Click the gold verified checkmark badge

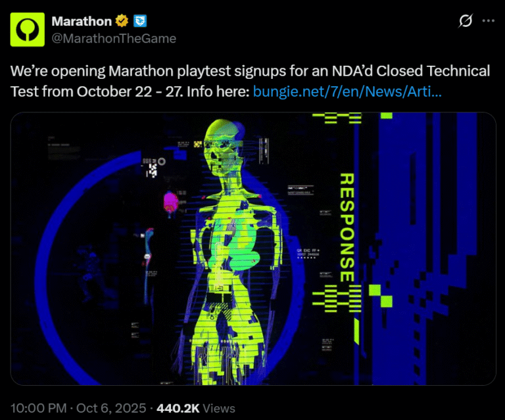[122, 21]
